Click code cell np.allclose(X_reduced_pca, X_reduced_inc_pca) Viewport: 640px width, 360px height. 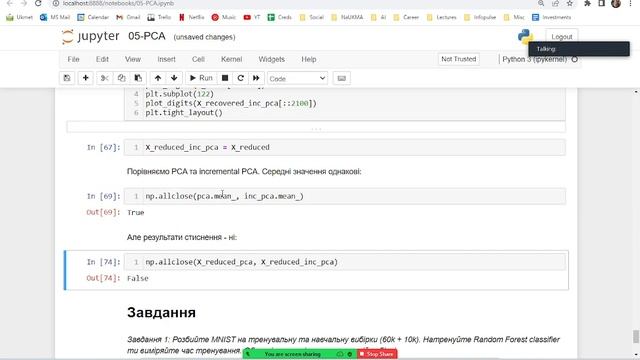pos(345,262)
